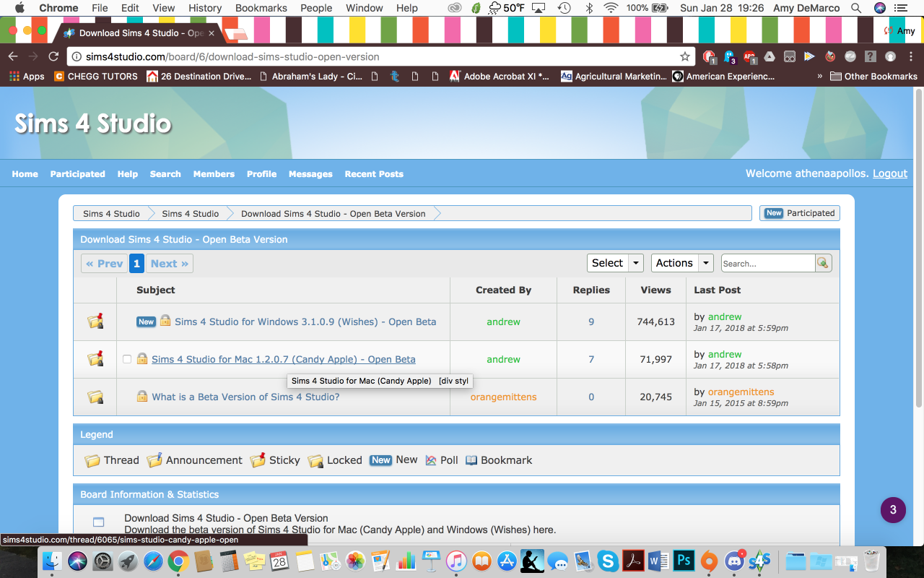Screen dimensions: 924x578
Task: Open the People menu
Action: pos(316,8)
